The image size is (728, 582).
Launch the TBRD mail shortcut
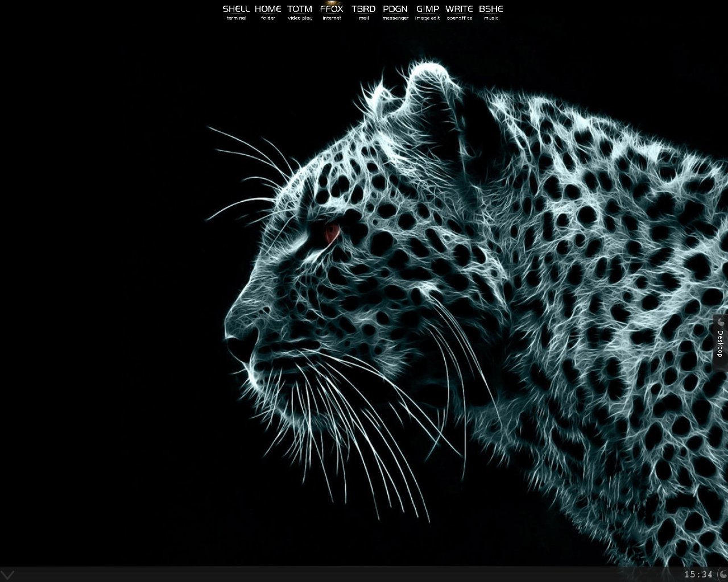pos(363,12)
